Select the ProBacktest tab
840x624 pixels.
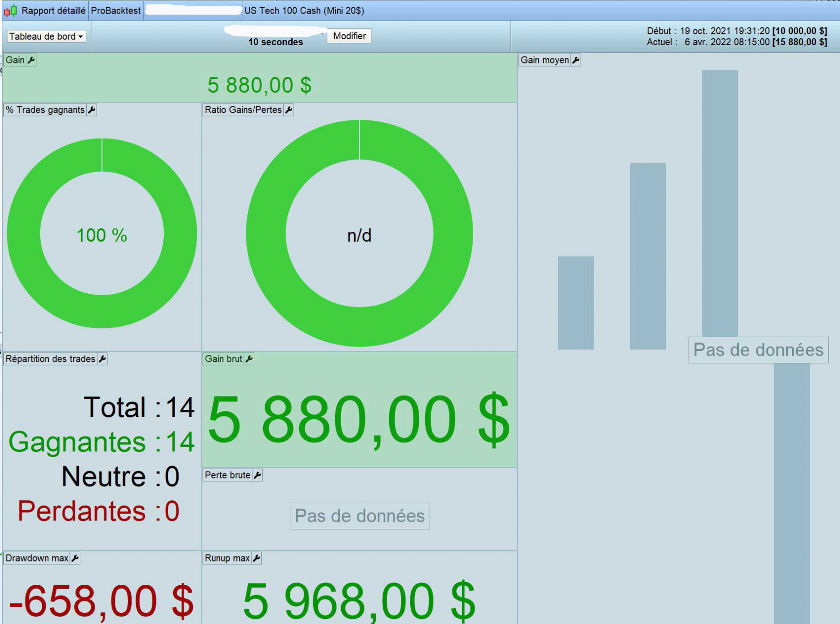(x=116, y=11)
